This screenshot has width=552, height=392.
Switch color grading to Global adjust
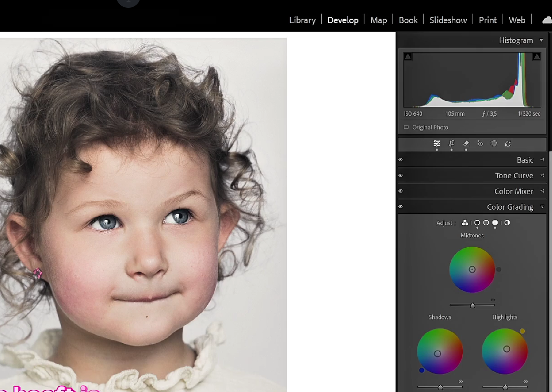point(507,223)
